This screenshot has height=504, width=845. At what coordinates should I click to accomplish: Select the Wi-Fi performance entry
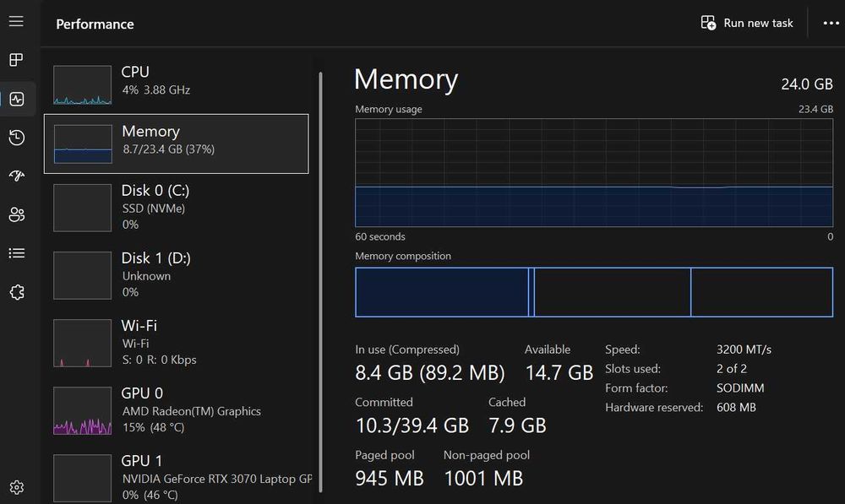(176, 343)
